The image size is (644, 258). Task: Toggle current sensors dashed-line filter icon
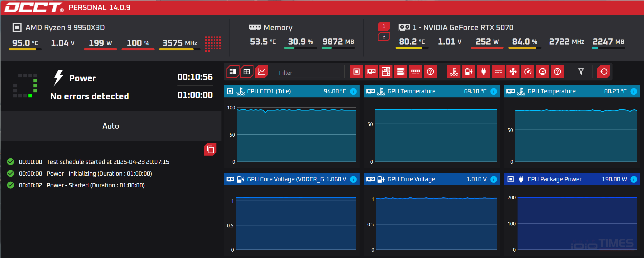(x=498, y=72)
